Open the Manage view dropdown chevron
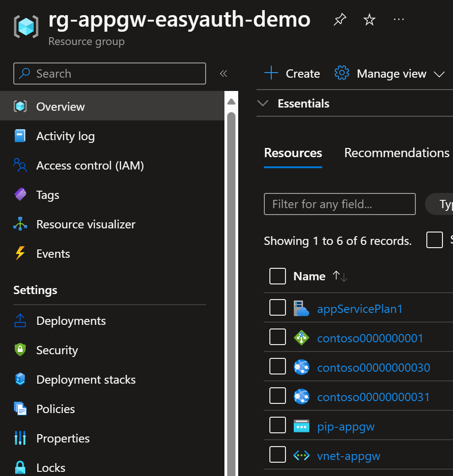 click(x=439, y=74)
